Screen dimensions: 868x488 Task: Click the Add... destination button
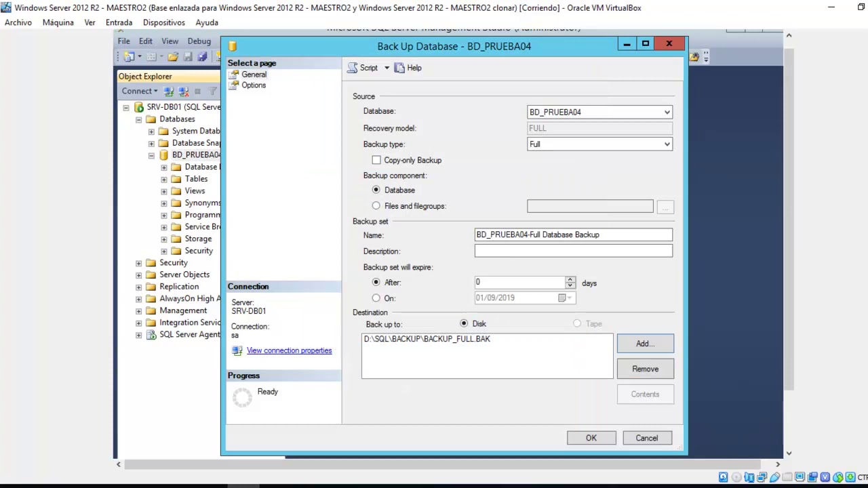coord(645,344)
